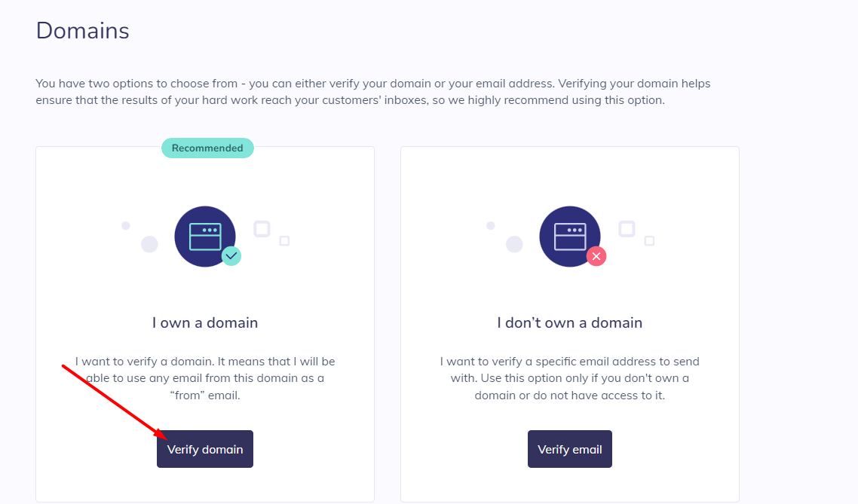Click the Verify email button

click(x=570, y=449)
